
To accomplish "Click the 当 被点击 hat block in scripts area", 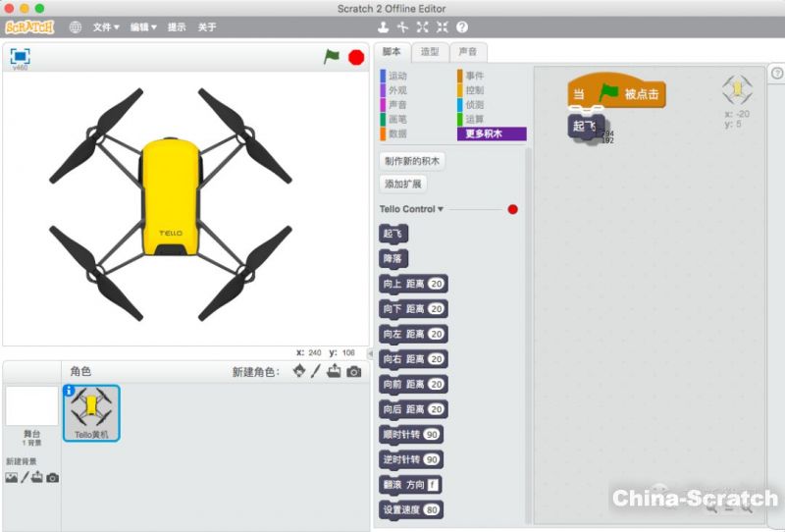I will point(616,92).
